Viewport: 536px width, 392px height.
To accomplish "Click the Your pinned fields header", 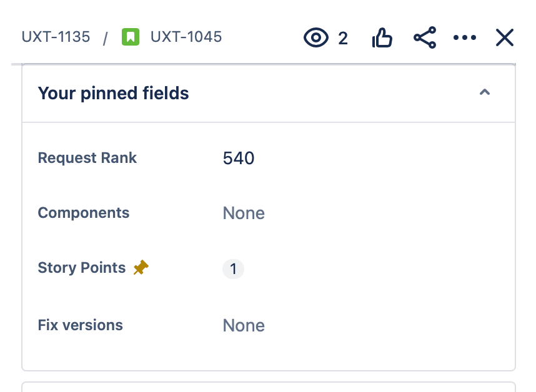I will 114,94.
